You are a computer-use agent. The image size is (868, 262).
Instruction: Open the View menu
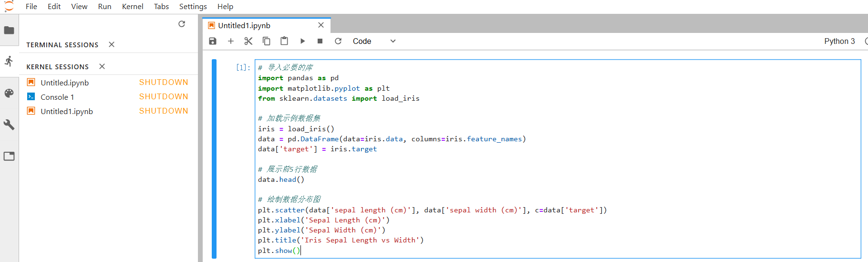click(x=79, y=6)
